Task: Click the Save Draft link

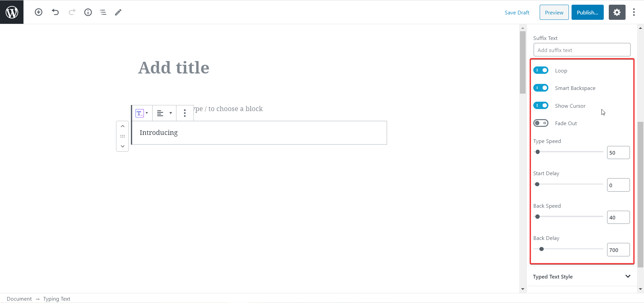Action: tap(517, 12)
